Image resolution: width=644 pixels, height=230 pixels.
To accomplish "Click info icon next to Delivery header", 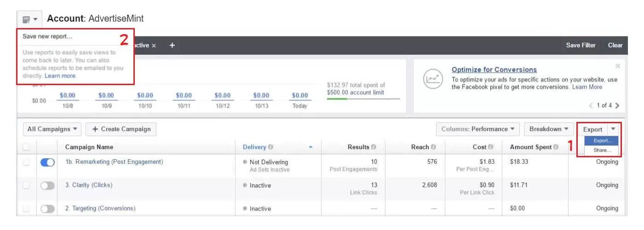I will point(271,147).
